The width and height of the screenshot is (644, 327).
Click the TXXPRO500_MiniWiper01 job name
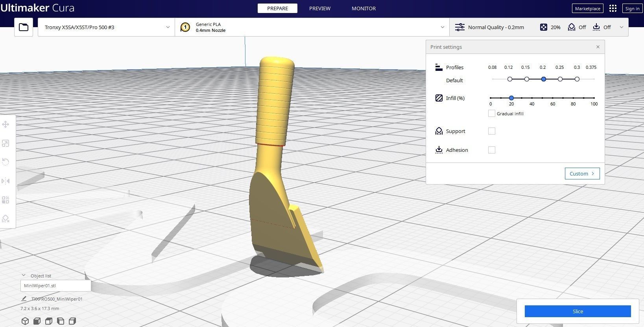pos(57,299)
